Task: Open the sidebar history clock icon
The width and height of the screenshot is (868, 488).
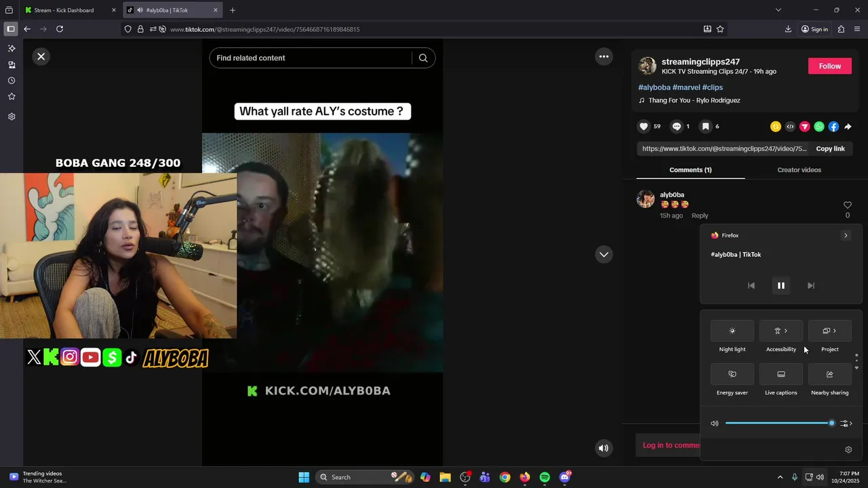Action: [12, 81]
